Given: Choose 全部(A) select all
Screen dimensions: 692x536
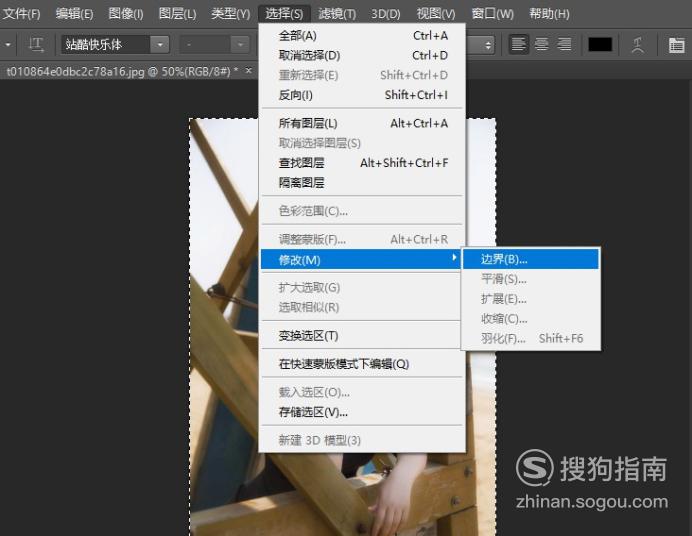Looking at the screenshot, I should pyautogui.click(x=362, y=35).
